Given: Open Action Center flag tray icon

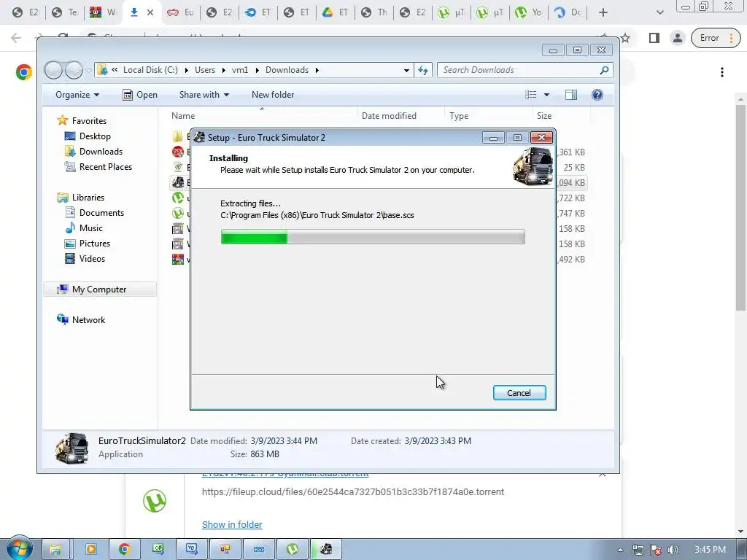Looking at the screenshot, I should [656, 550].
